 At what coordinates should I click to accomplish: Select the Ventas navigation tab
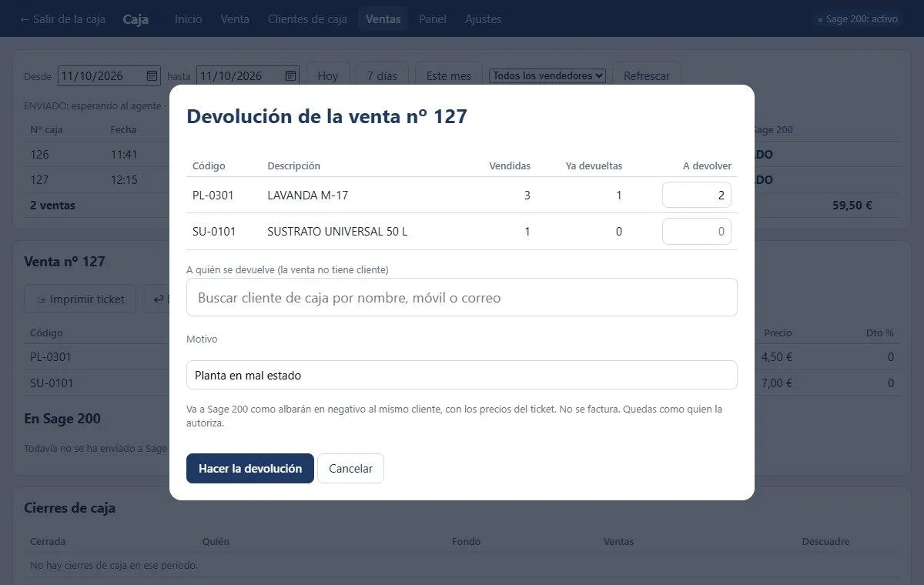click(x=383, y=18)
